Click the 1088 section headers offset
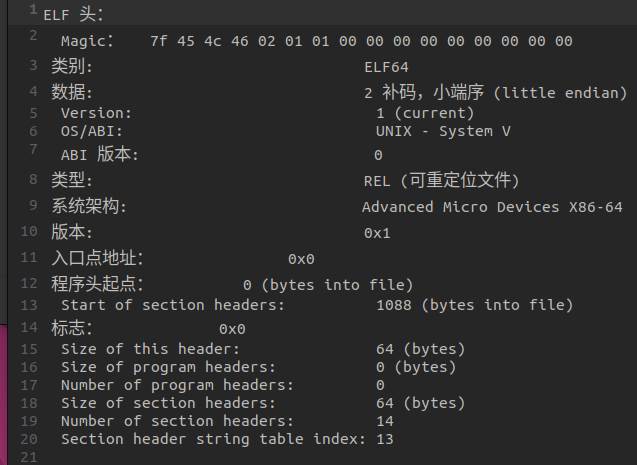This screenshot has height=465, width=637. pyautogui.click(x=394, y=305)
